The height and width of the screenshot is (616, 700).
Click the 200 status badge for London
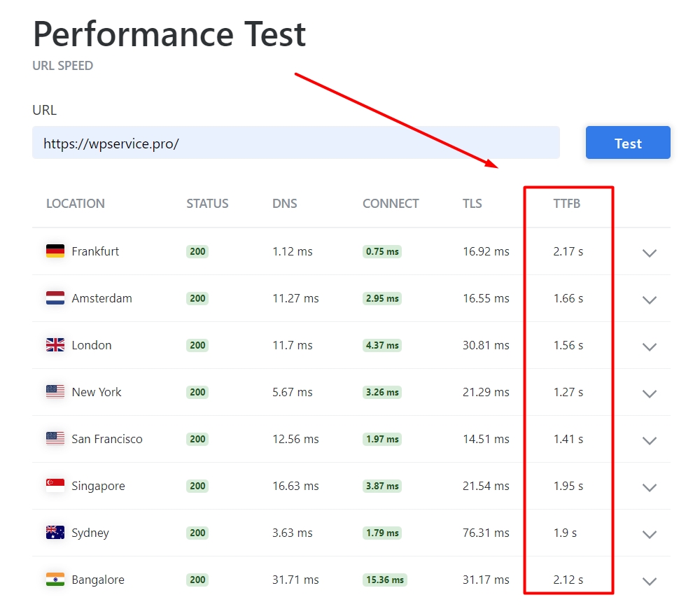(x=197, y=345)
